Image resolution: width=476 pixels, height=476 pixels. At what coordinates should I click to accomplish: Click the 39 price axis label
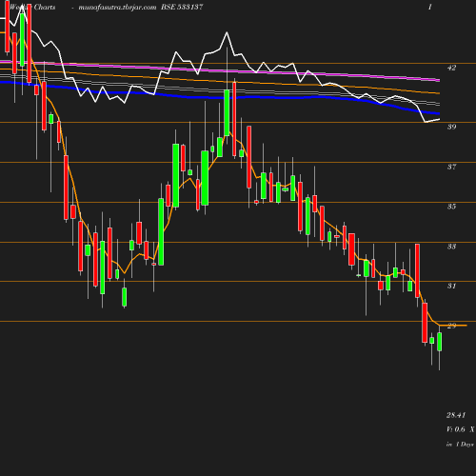[x=451, y=127]
